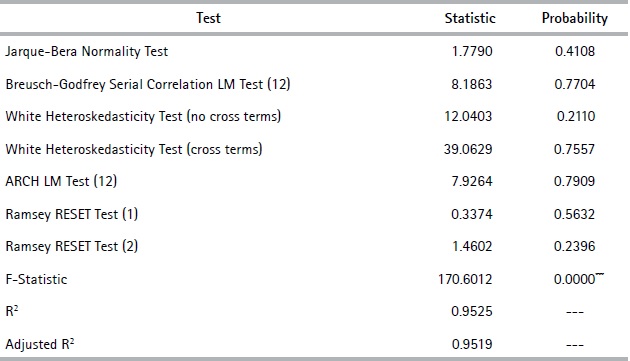The height and width of the screenshot is (361, 630).
Task: Click the statistic value 12.0403
Action: coord(468,117)
